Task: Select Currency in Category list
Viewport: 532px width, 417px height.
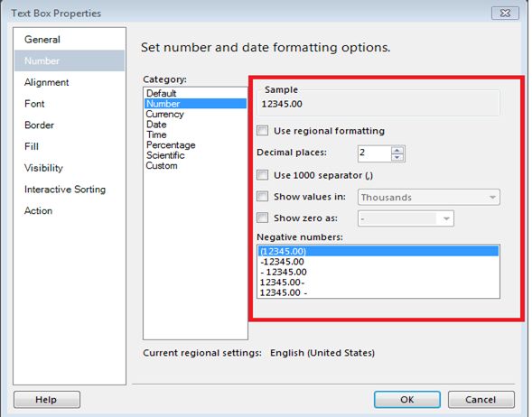Action: 165,114
